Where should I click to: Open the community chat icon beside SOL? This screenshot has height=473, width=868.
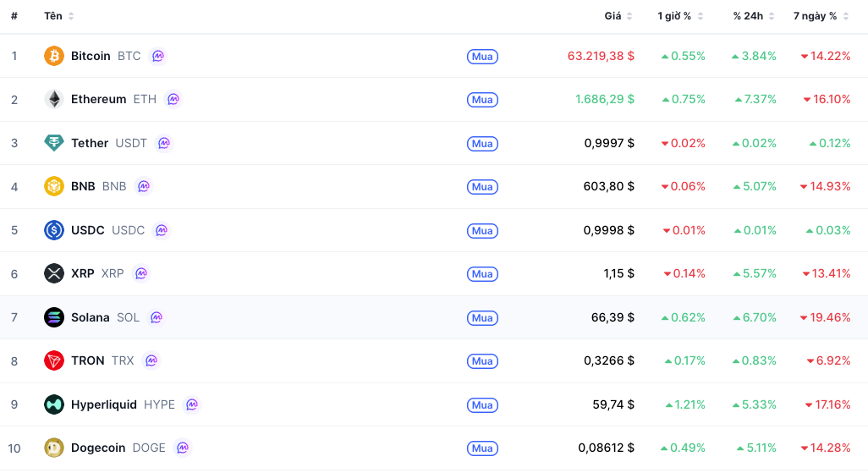pos(157,317)
